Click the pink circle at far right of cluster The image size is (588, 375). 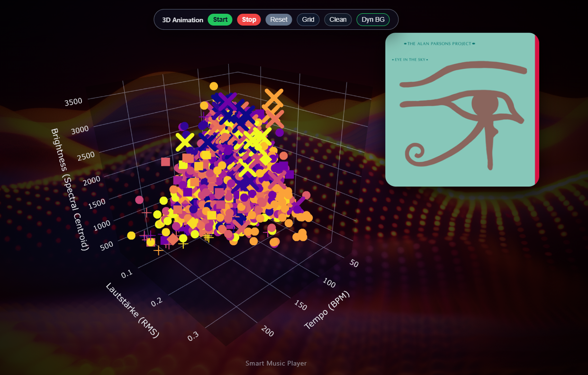(306, 195)
